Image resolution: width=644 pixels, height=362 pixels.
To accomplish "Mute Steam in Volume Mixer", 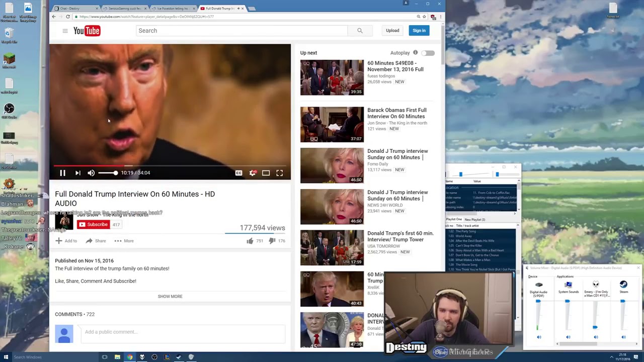I will (x=623, y=337).
